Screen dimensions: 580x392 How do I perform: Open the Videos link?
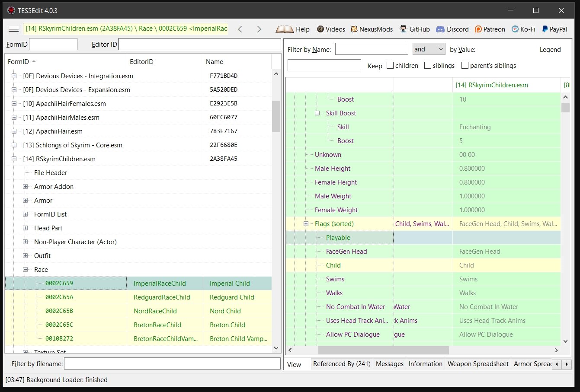[331, 29]
